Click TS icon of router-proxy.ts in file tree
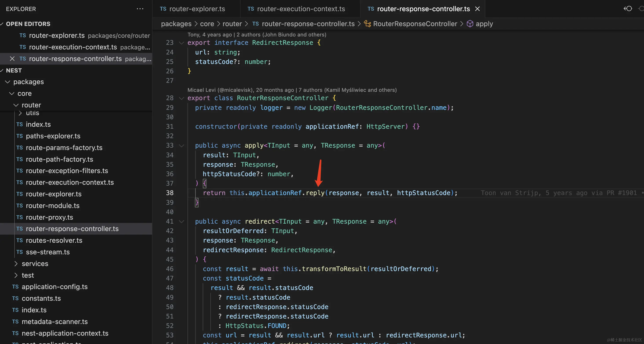644x344 pixels. 20,217
